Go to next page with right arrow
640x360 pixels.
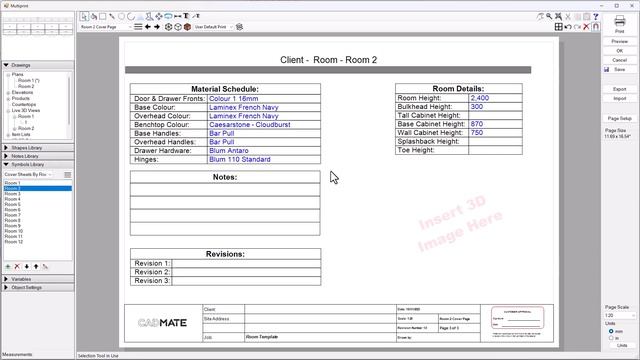pyautogui.click(x=157, y=27)
